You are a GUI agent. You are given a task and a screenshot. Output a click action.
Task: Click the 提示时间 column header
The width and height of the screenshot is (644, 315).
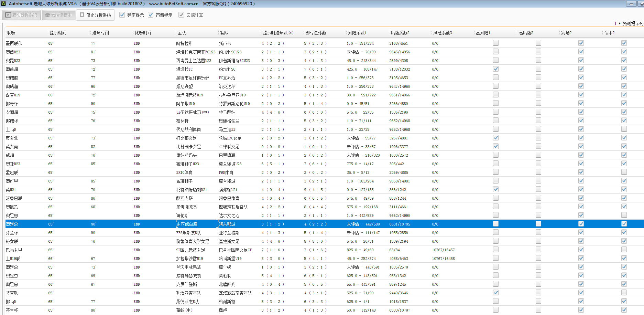point(58,33)
